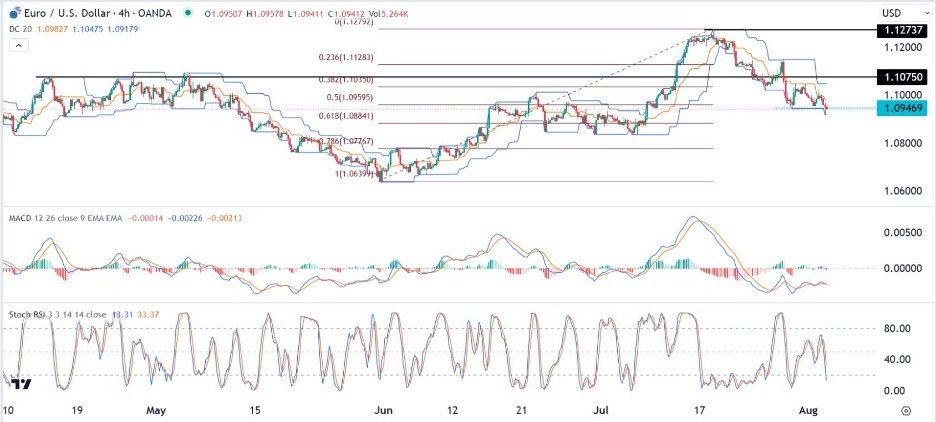This screenshot has height=422, width=936.
Task: Collapse the indicator legend with chevron button
Action: click(19, 45)
